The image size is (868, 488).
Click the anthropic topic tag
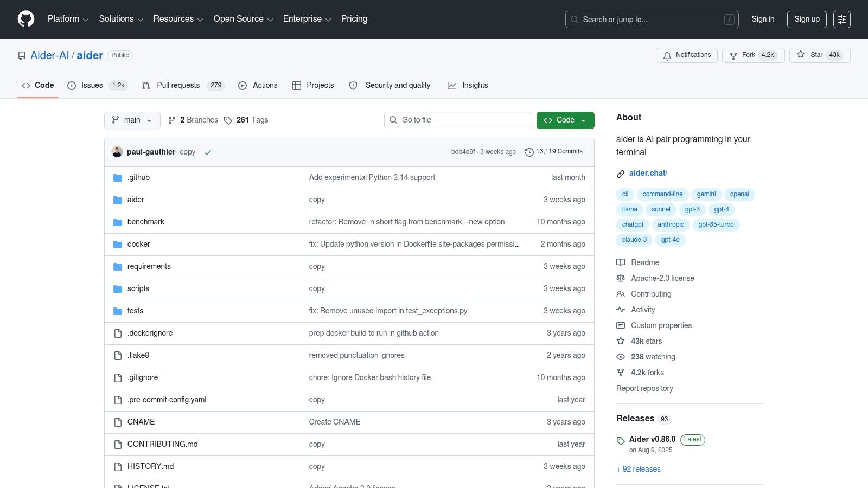pos(671,224)
